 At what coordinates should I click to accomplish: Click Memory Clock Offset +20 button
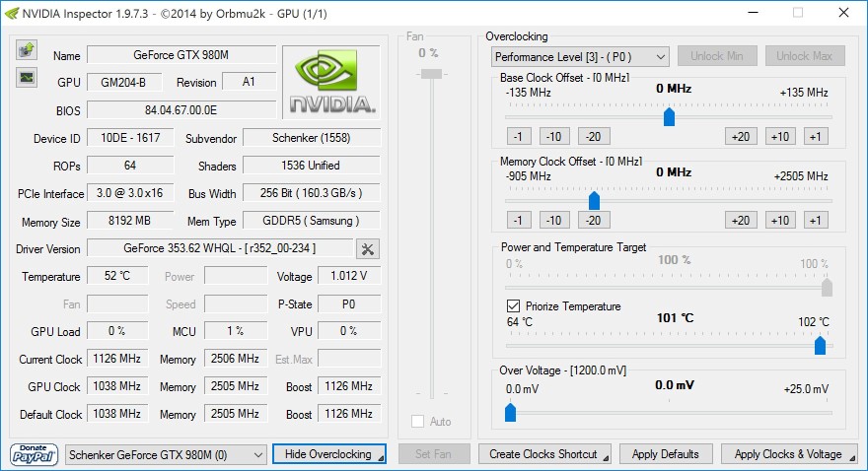tap(741, 221)
